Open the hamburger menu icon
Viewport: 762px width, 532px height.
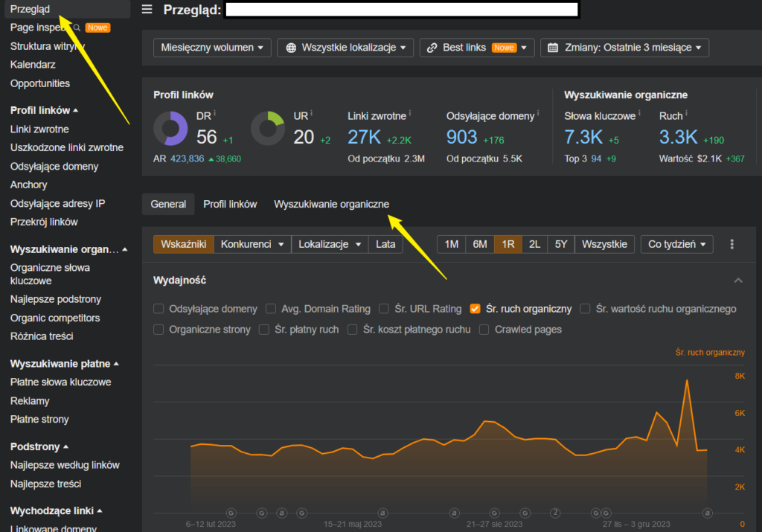[147, 9]
